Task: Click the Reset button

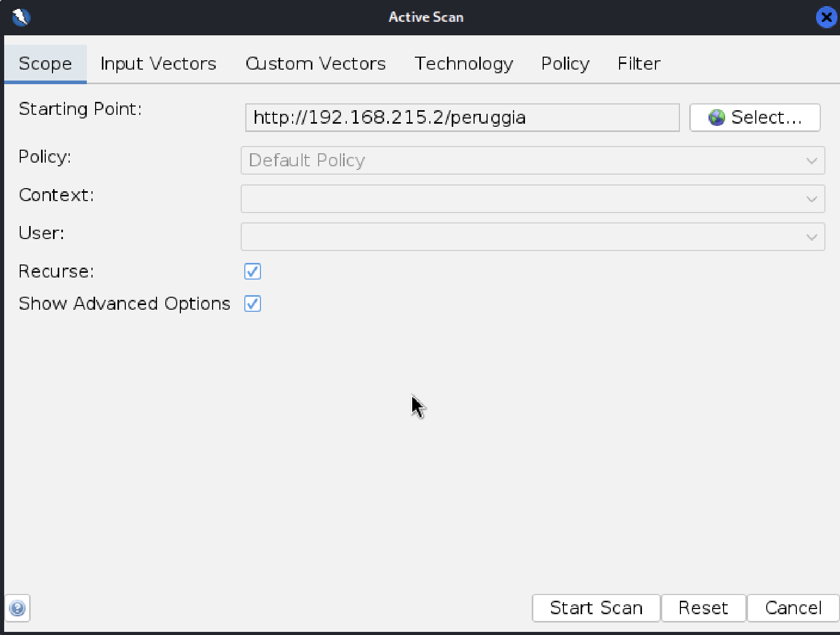Action: (x=703, y=608)
